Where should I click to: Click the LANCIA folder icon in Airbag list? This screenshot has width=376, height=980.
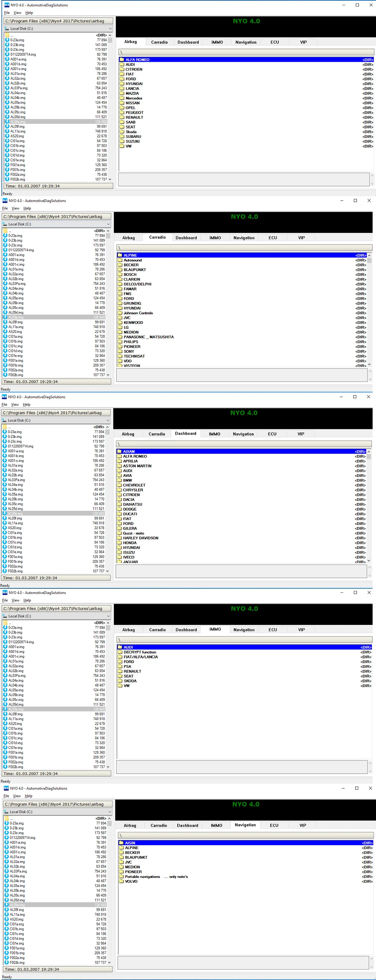122,89
